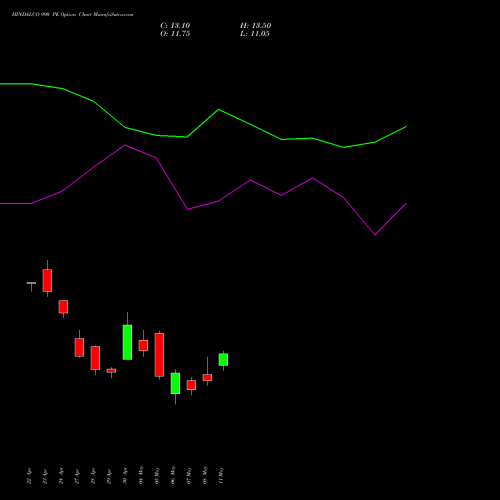Select the 27 Apr date label
500x500 pixels.
pos(77,476)
